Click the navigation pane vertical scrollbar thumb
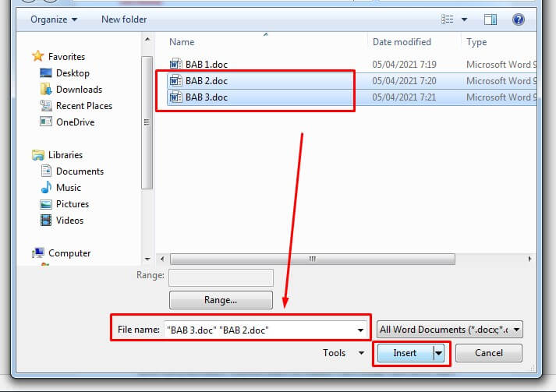The image size is (556, 392). (147, 122)
